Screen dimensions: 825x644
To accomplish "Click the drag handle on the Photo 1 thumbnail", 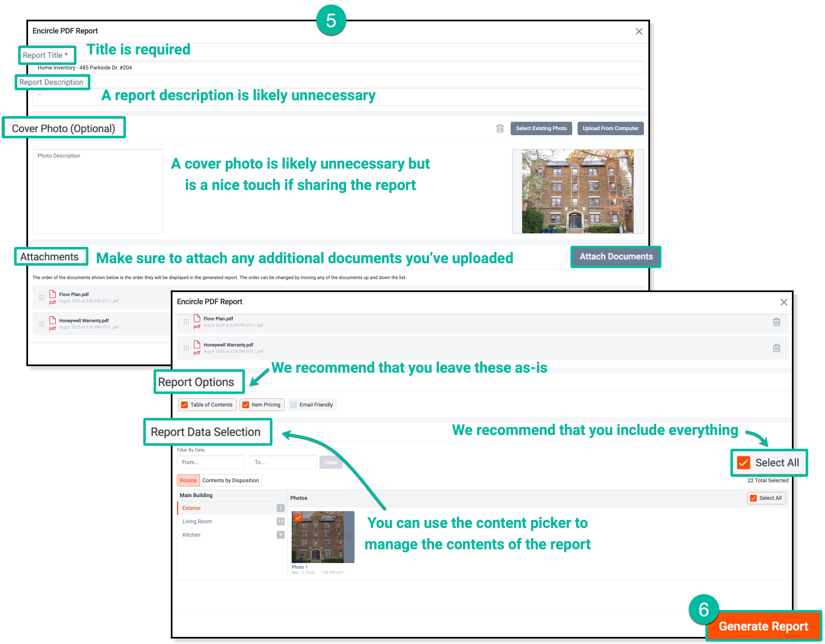I will tap(349, 537).
